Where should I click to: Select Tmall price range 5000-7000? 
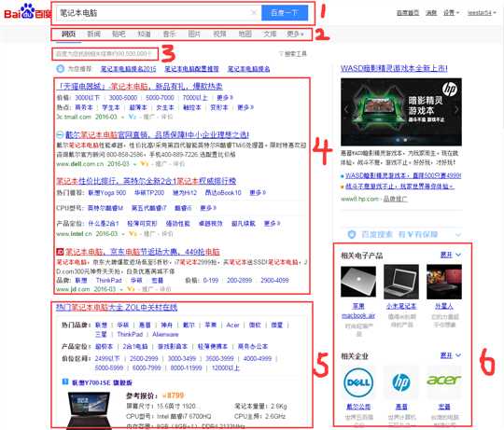[160, 97]
